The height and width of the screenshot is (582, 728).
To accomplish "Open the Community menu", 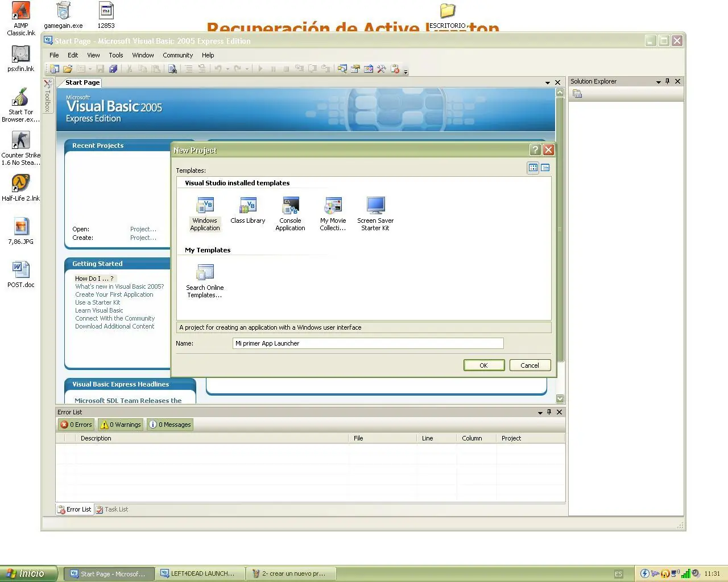I will coord(177,55).
